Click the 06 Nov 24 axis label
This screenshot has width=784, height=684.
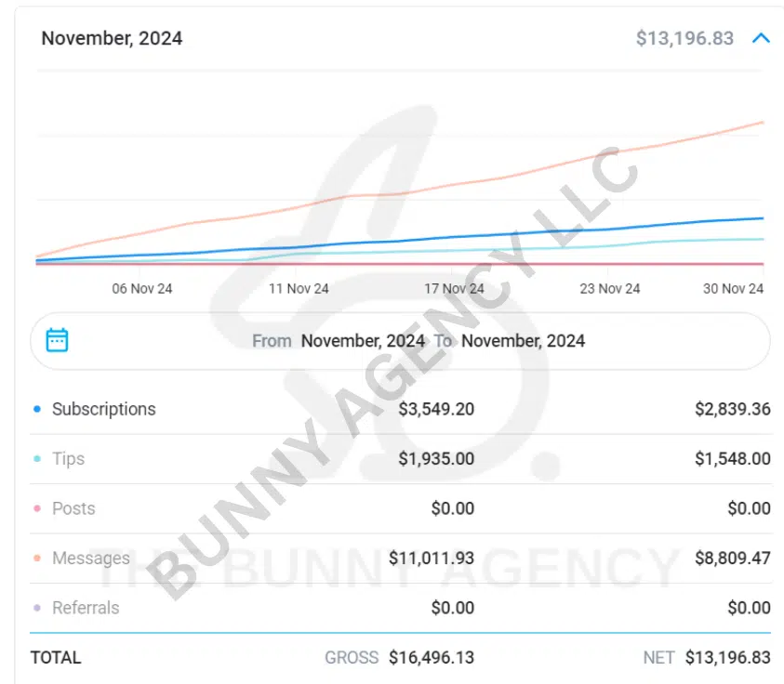point(142,288)
